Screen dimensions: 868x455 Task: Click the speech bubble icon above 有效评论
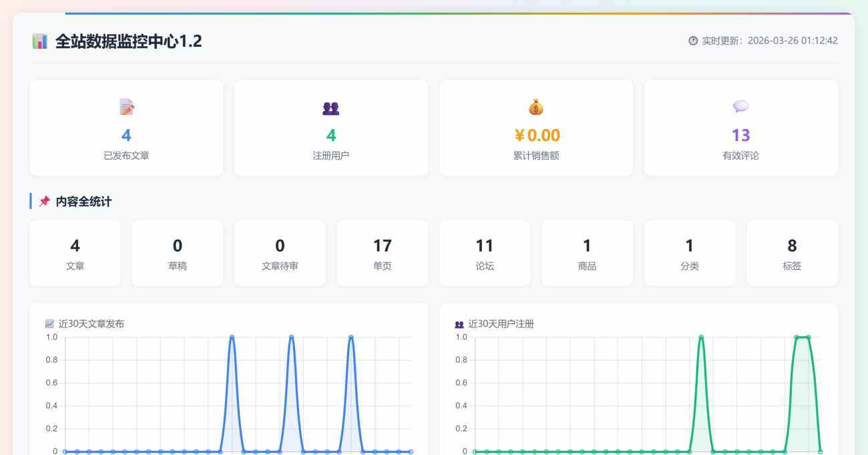click(740, 106)
